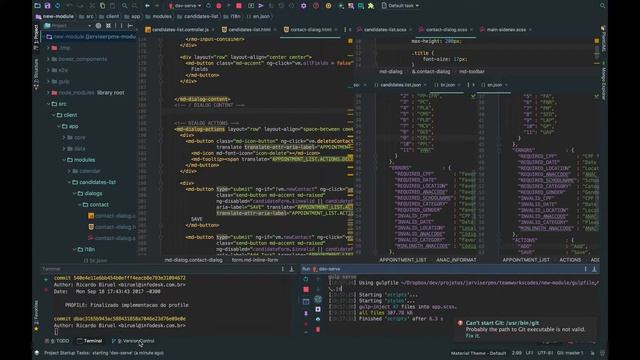Collapse the candidates-list folder in tree

(x=69, y=182)
